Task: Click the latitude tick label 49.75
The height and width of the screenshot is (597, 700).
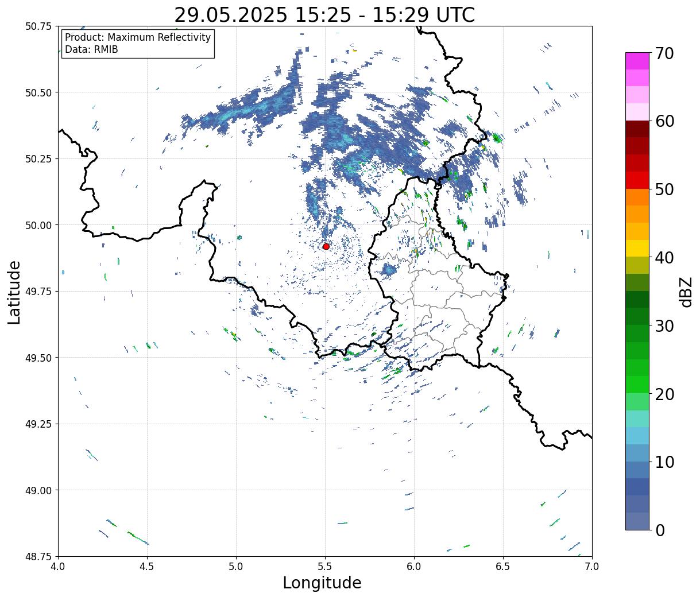Action: (x=38, y=292)
